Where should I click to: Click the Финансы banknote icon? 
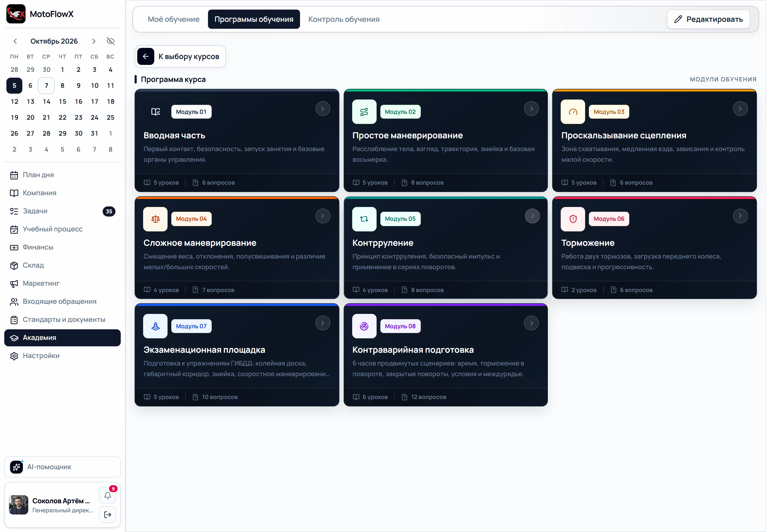pyautogui.click(x=14, y=247)
